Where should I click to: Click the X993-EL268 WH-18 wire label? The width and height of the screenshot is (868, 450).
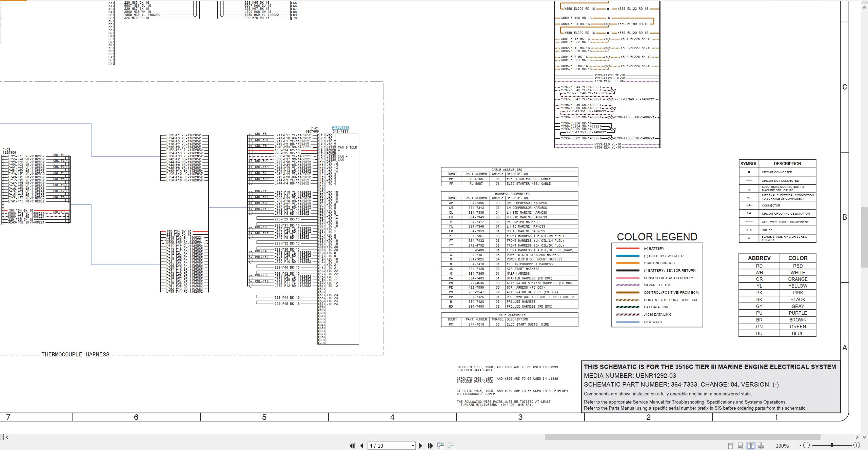pyautogui.click(x=609, y=75)
